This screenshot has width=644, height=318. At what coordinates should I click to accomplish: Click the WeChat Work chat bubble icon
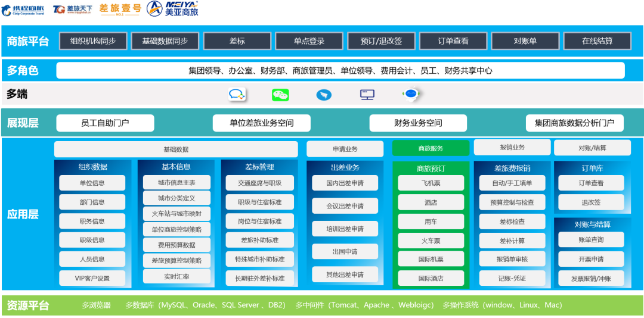[x=237, y=94]
